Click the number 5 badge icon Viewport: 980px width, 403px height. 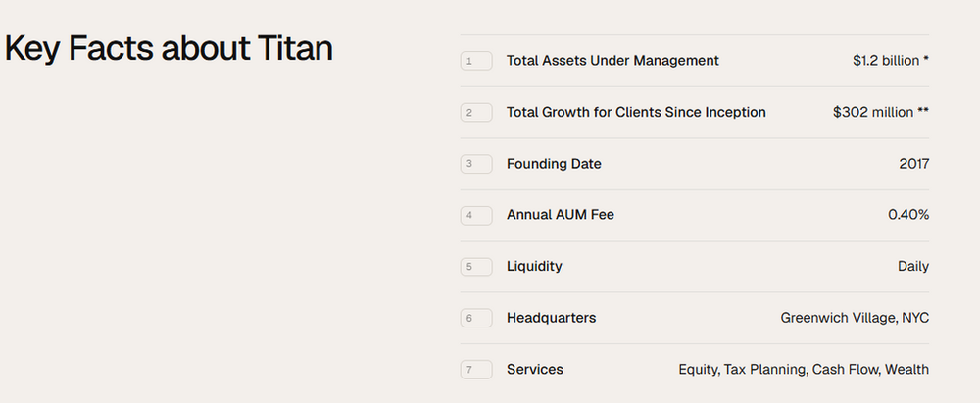(x=476, y=267)
